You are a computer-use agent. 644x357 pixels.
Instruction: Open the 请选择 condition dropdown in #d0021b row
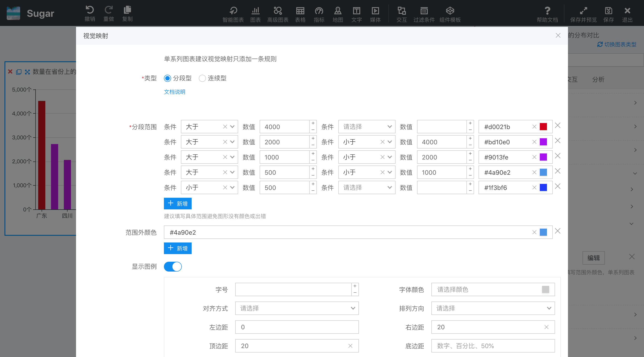[x=367, y=127]
